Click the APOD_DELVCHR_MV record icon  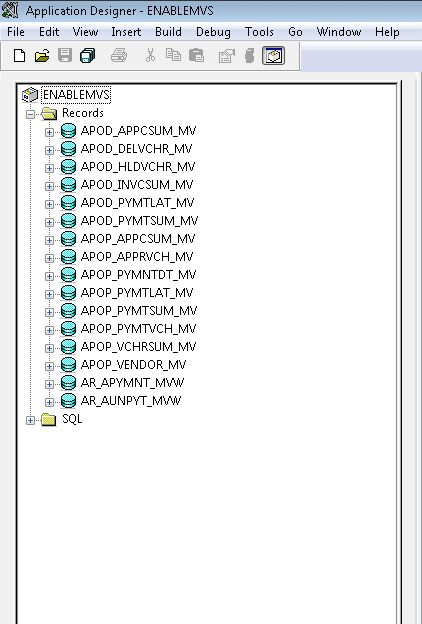[x=68, y=149]
